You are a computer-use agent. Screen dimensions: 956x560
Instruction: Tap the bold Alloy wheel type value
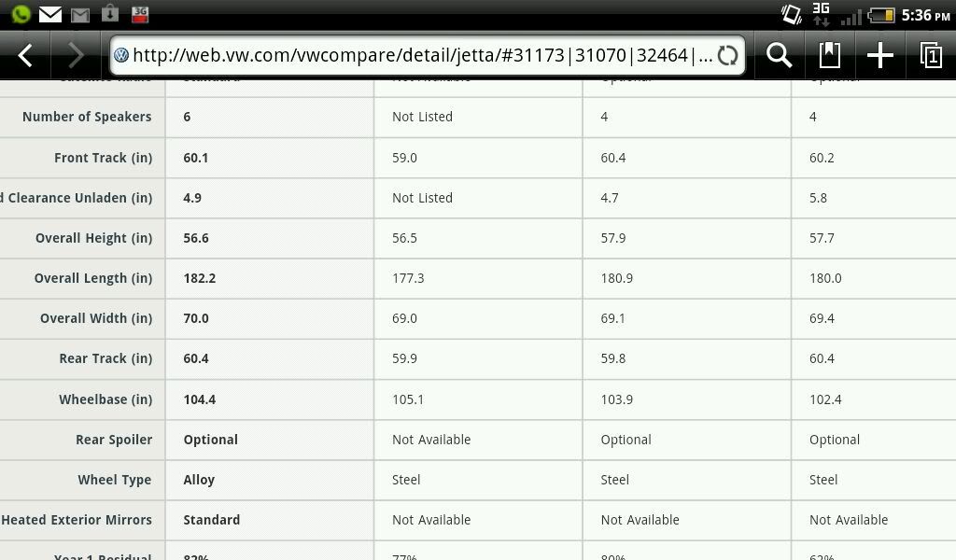coord(199,480)
